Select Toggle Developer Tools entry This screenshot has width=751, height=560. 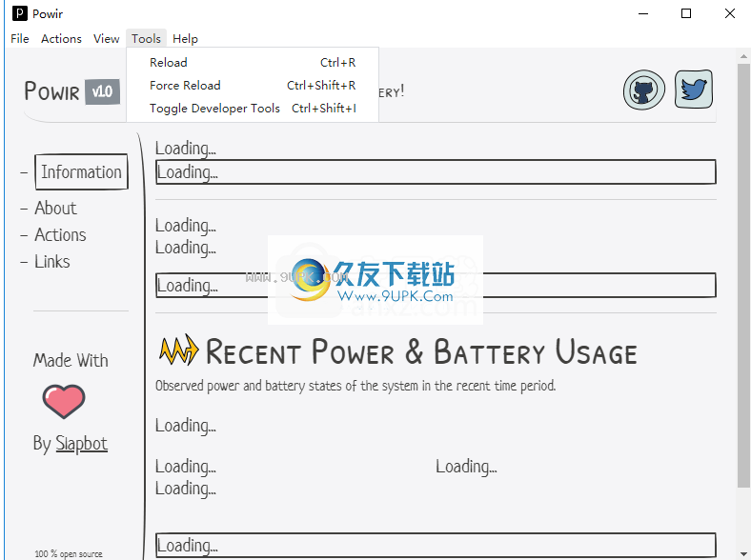(253, 109)
